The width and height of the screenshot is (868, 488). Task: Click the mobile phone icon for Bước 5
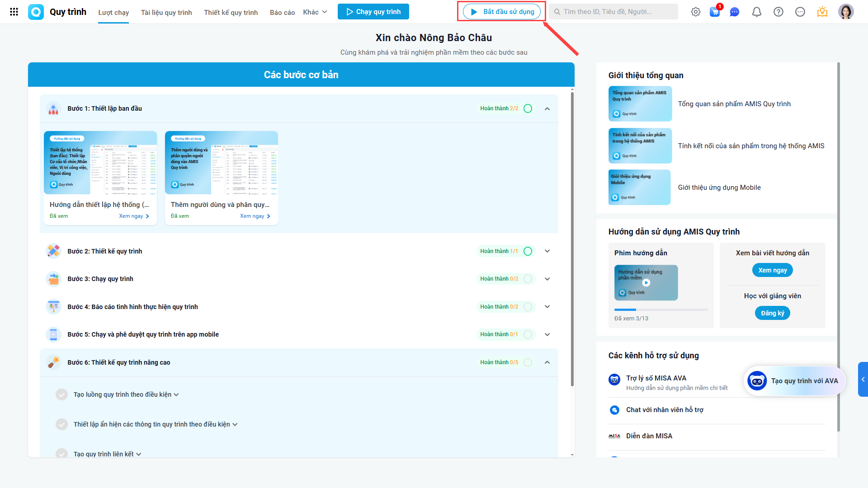(x=53, y=334)
